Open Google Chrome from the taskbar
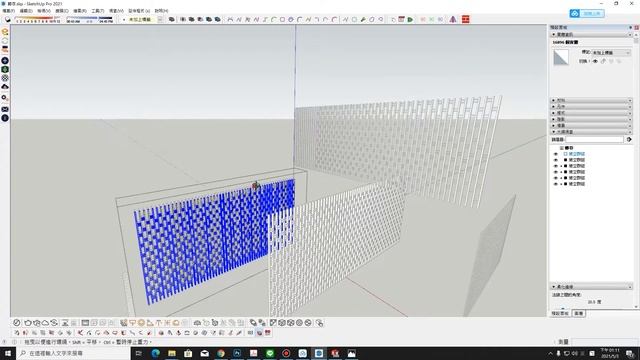The image size is (640, 360). pyautogui.click(x=221, y=353)
